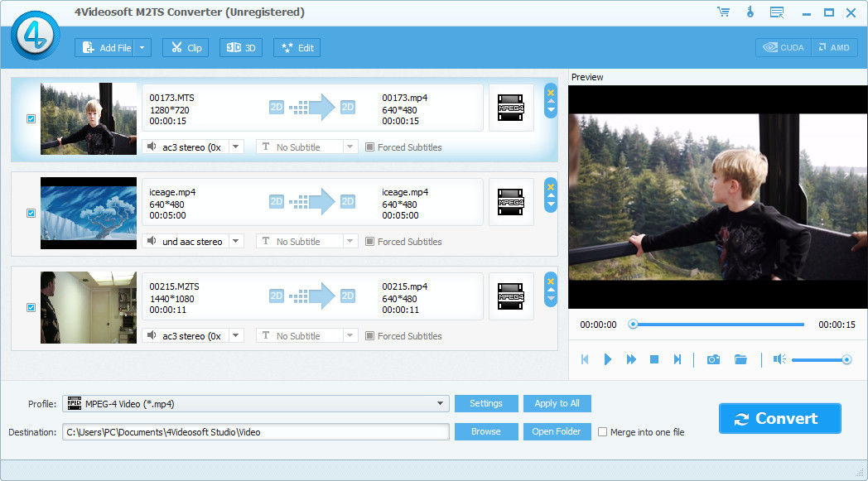Start conversion with Convert button

pyautogui.click(x=779, y=418)
